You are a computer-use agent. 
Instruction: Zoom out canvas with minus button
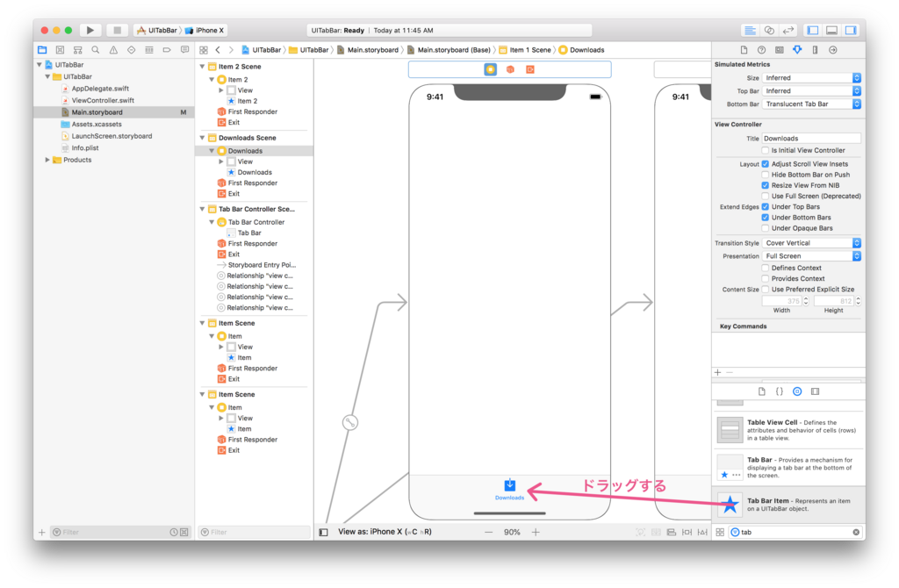(488, 533)
